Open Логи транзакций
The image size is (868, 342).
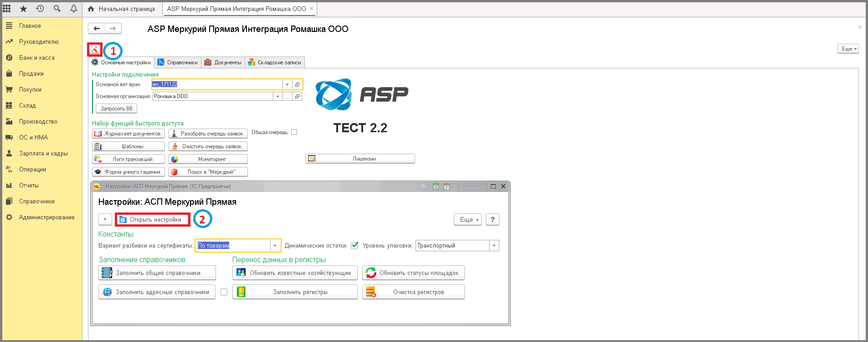[128, 159]
